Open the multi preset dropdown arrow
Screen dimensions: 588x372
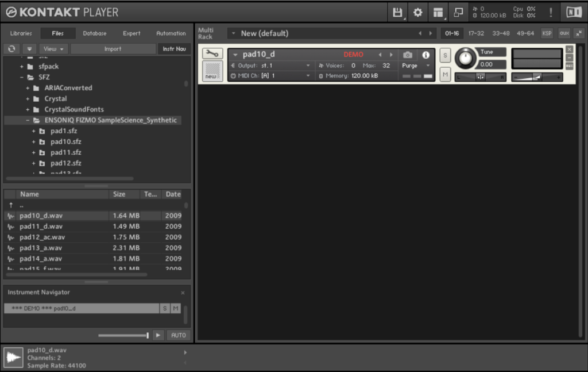[x=234, y=33]
